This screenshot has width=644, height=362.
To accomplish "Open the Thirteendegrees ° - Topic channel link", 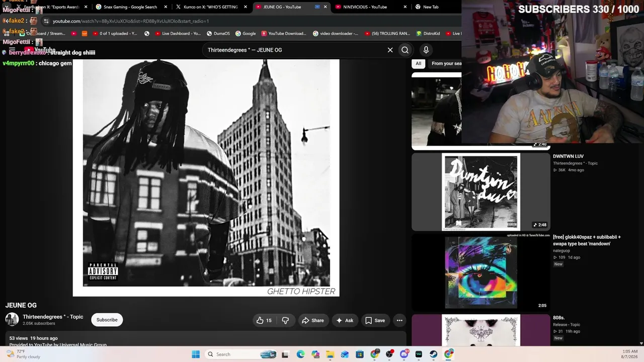I will tap(53, 317).
